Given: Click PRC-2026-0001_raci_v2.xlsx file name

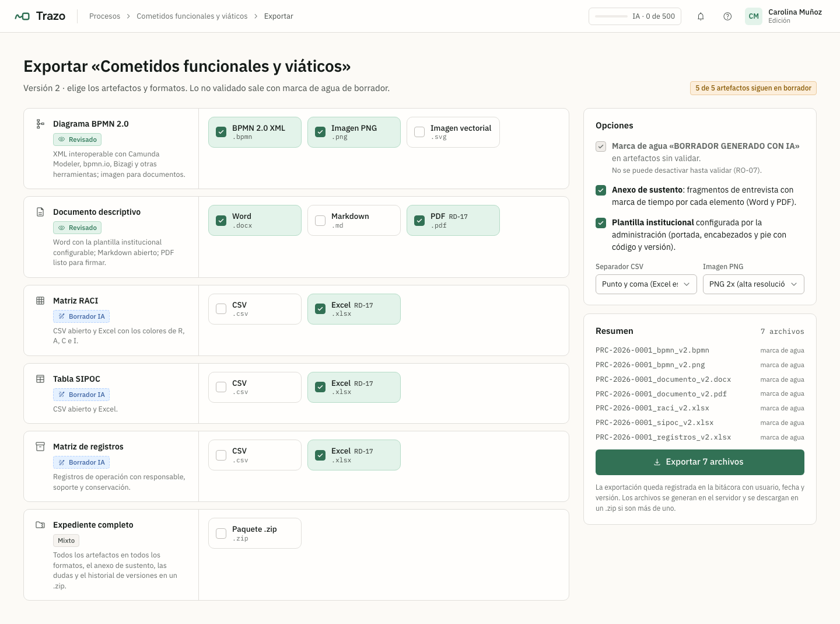Looking at the screenshot, I should (x=652, y=408).
